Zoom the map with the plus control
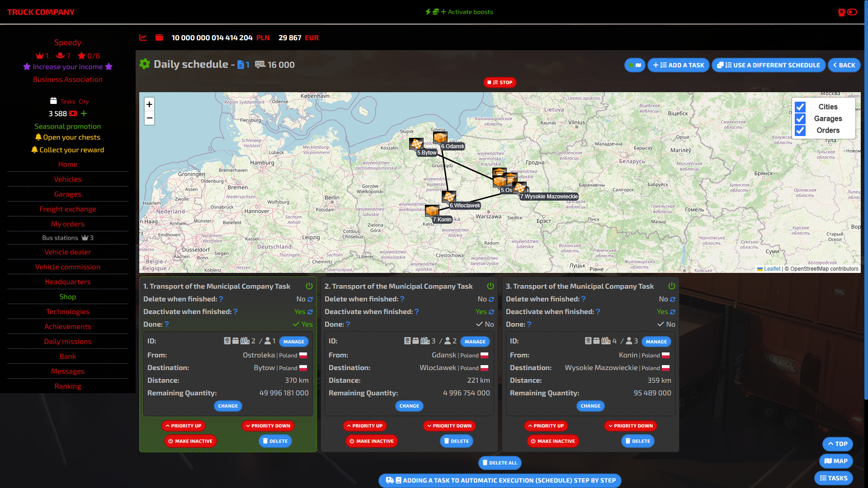 (149, 104)
